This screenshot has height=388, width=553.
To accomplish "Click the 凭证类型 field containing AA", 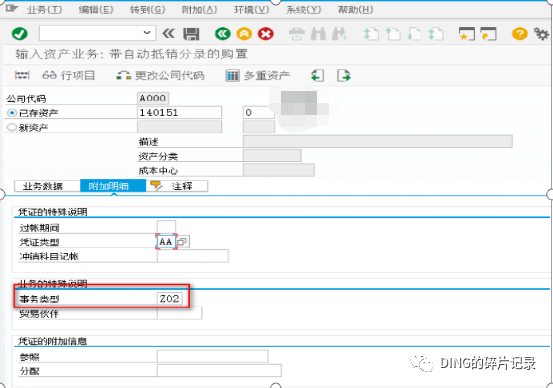I will coord(166,242).
